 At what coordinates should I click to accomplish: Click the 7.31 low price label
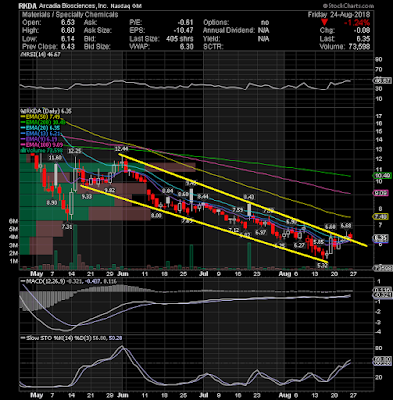pos(67,227)
